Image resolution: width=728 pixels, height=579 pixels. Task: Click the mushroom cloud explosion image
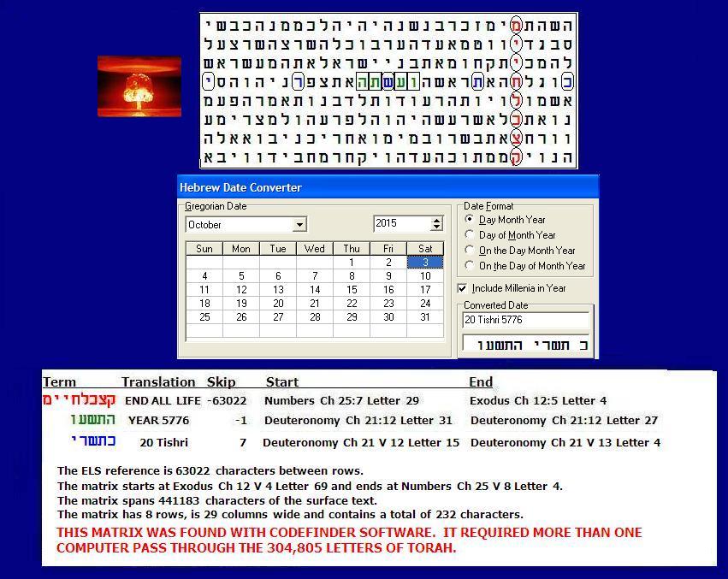(x=139, y=86)
